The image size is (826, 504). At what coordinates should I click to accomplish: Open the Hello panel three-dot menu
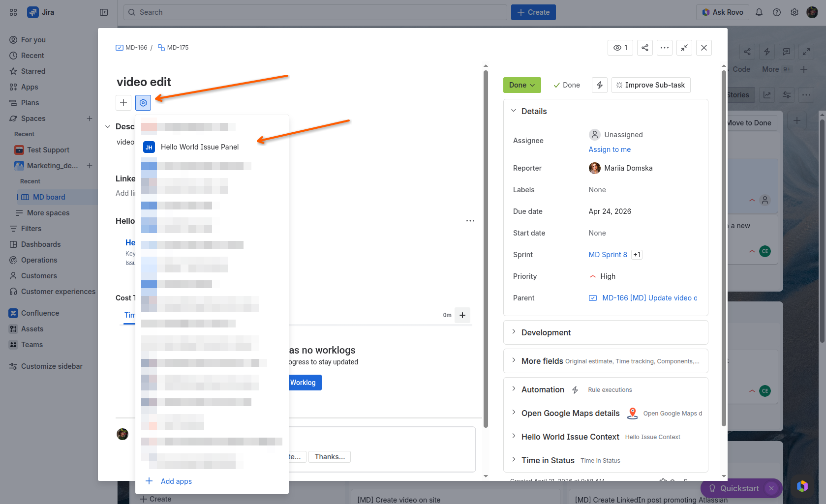point(470,221)
